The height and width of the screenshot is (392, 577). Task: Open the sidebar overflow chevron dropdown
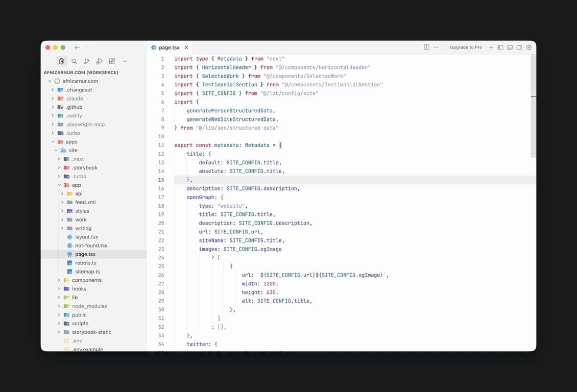coord(124,61)
